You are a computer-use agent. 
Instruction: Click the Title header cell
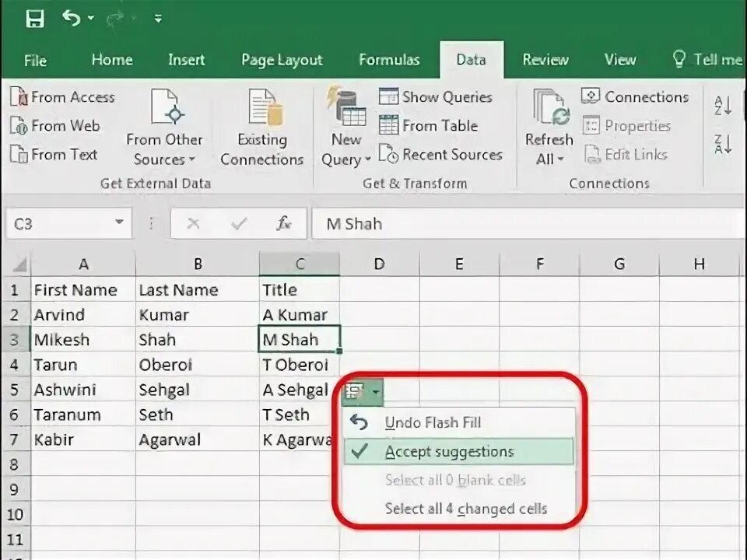click(300, 289)
